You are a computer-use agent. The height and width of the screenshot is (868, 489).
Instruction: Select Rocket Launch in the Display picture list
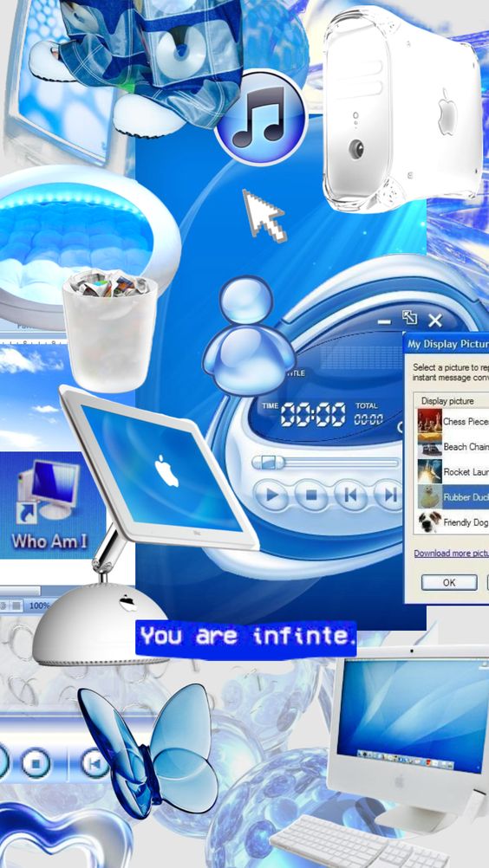click(x=453, y=471)
